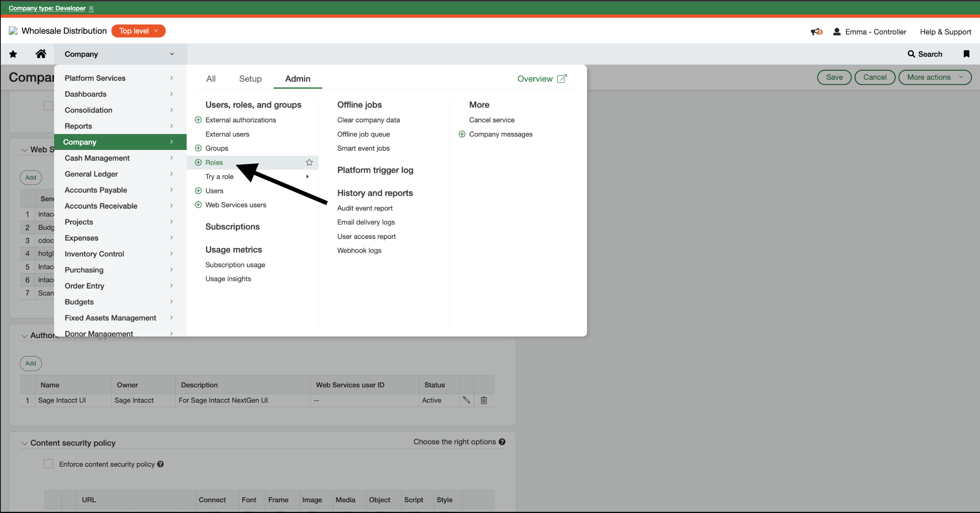
Task: Favorite Roles using its star icon
Action: [309, 162]
